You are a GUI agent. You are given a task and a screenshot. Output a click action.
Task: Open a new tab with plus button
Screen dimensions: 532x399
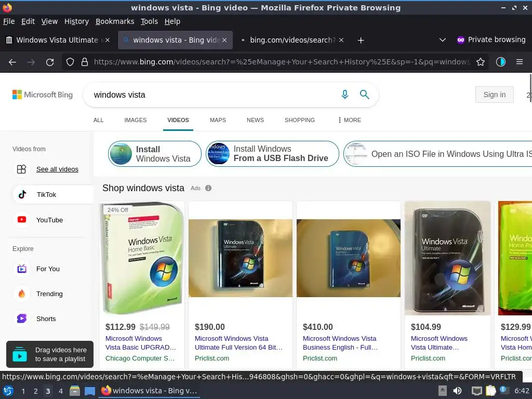(x=361, y=41)
